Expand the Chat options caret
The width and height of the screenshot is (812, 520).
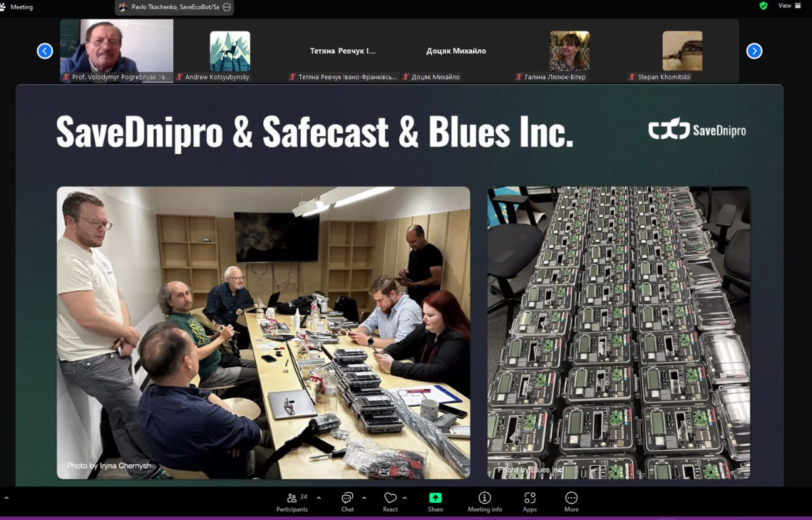(364, 498)
